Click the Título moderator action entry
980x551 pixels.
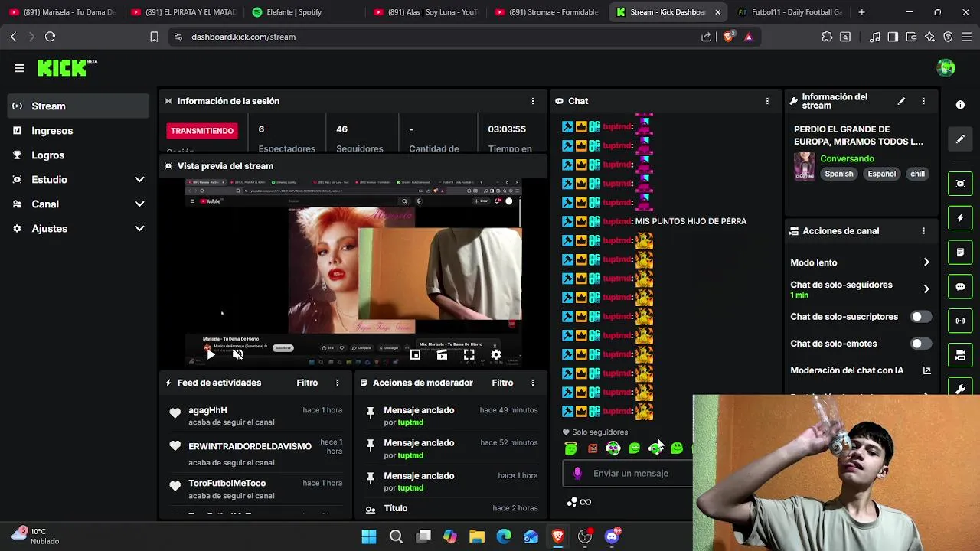pyautogui.click(x=452, y=508)
